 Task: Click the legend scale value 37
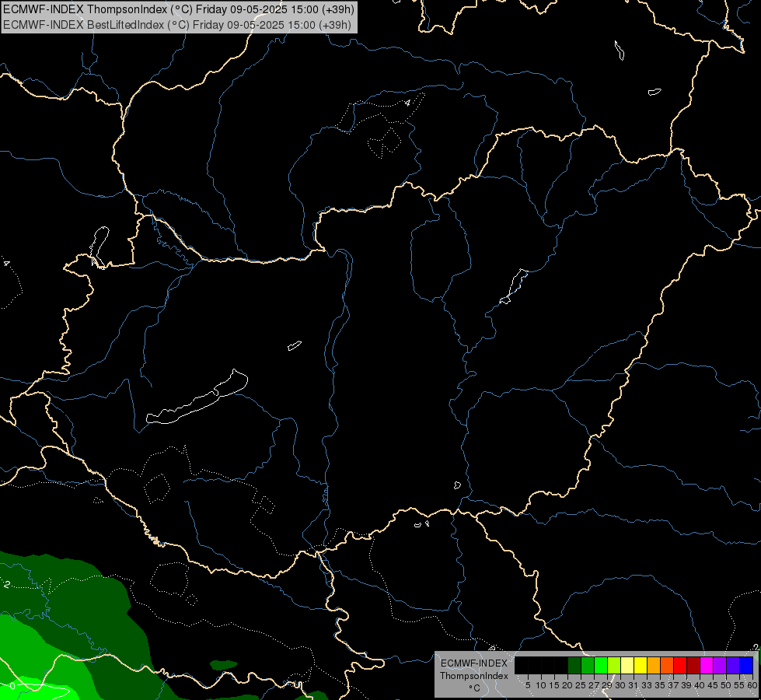(674, 685)
